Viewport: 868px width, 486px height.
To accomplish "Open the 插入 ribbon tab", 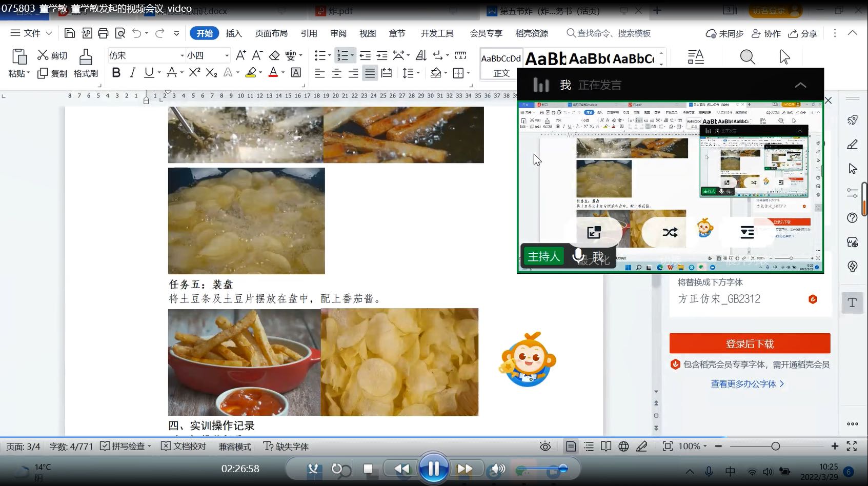I will [x=233, y=33].
